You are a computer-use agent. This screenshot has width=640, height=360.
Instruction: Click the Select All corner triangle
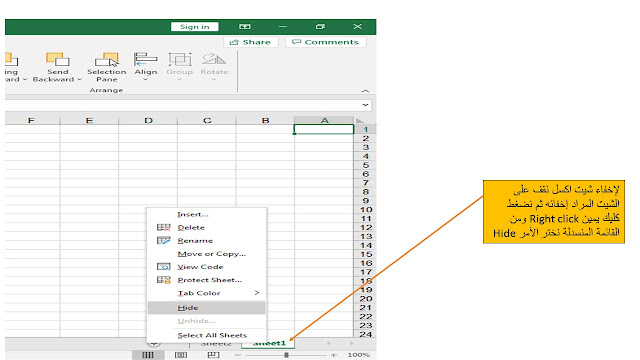point(360,121)
